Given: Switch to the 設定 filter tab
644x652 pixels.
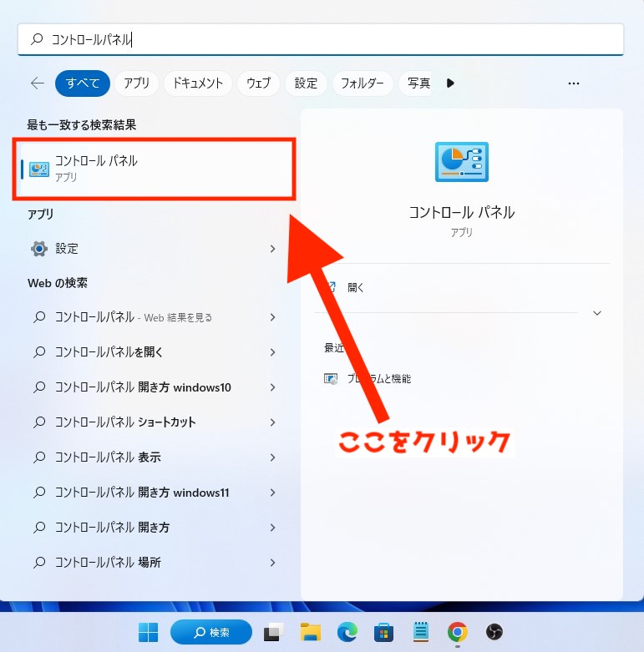Looking at the screenshot, I should pyautogui.click(x=306, y=83).
